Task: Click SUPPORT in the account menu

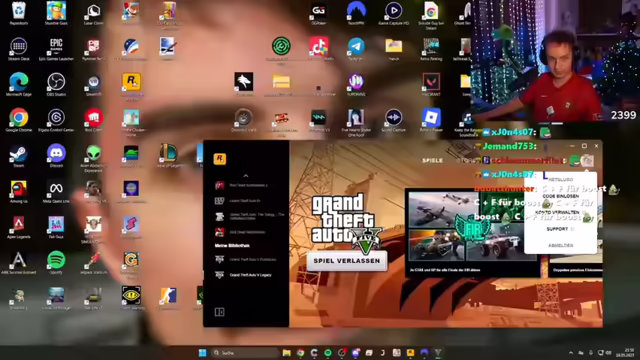Action: coord(558,229)
